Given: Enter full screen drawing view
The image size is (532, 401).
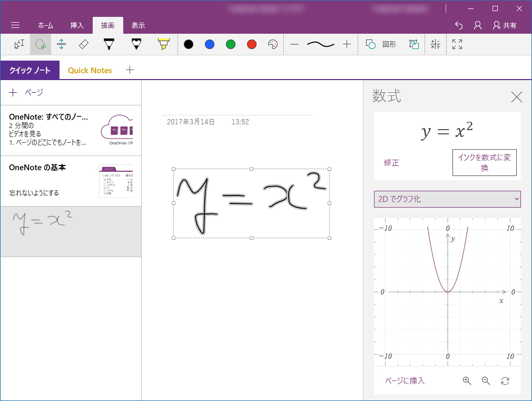Looking at the screenshot, I should (457, 44).
